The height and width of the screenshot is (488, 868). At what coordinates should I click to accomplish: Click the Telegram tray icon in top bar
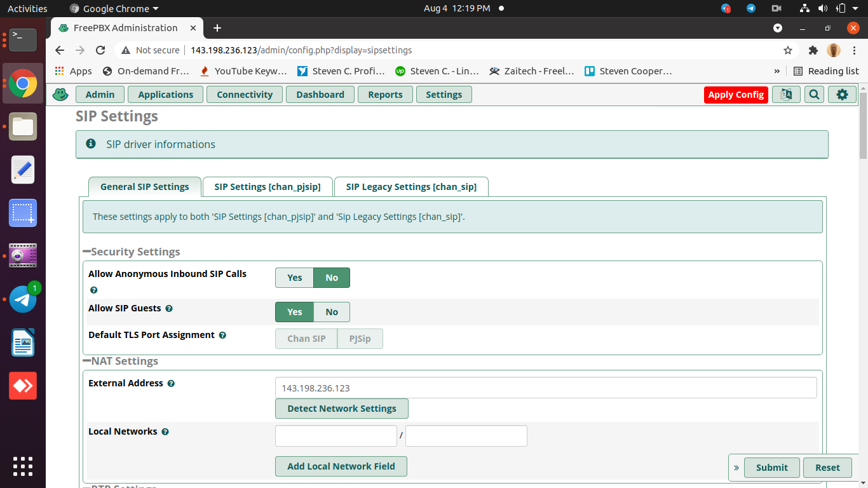tap(751, 8)
